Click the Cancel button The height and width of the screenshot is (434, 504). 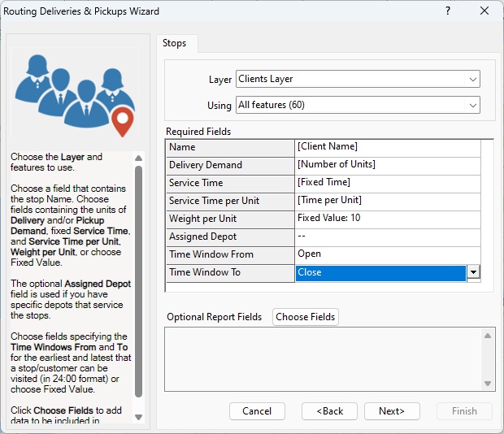coord(257,411)
